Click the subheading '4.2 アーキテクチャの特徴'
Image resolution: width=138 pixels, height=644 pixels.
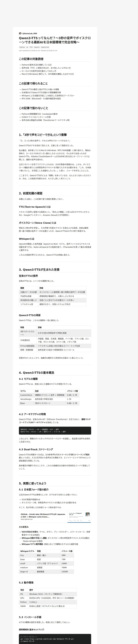point(32,414)
